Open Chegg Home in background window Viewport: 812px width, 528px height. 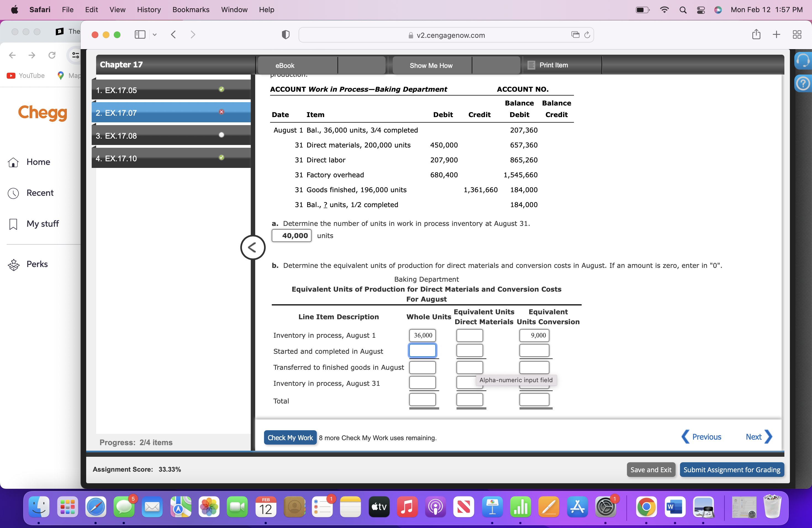(29, 162)
